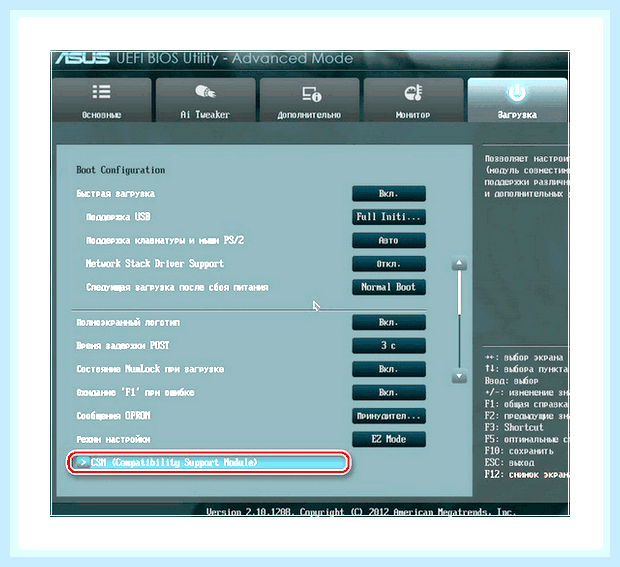The height and width of the screenshot is (567, 620).
Task: Change NumLock state Вкл. value
Action: (389, 369)
